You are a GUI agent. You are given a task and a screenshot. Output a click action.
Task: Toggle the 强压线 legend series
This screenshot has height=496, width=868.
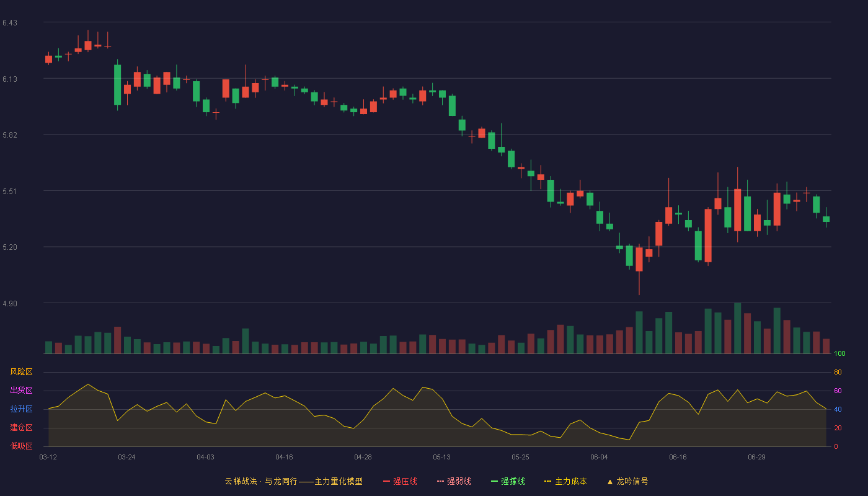400,481
